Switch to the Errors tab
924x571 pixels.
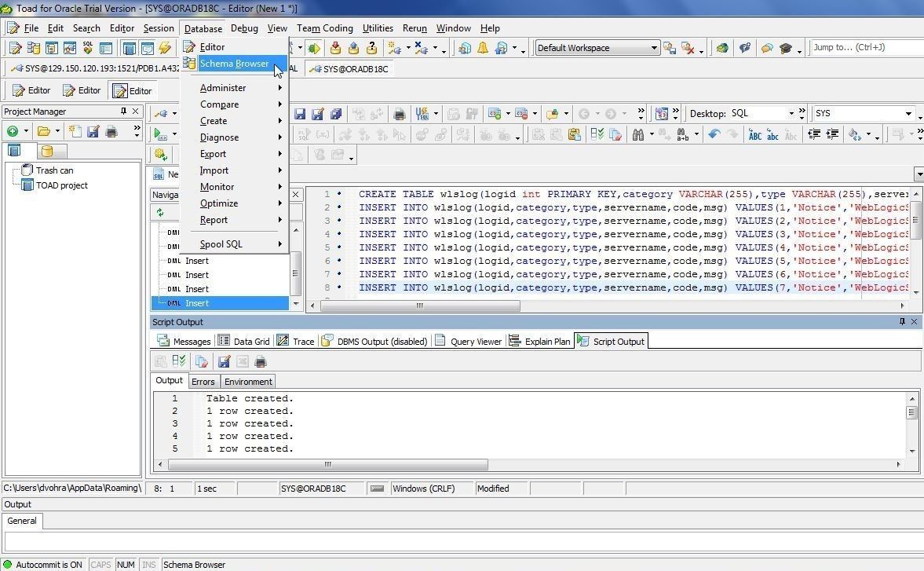point(203,381)
